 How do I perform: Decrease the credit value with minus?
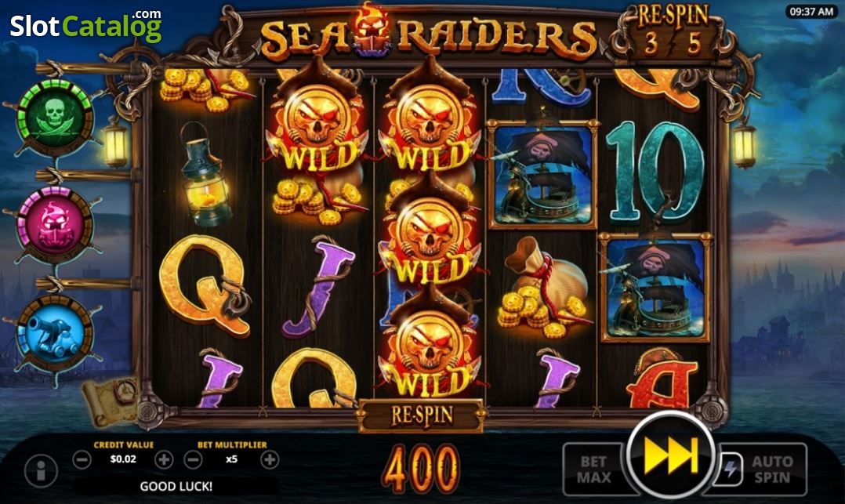(82, 460)
